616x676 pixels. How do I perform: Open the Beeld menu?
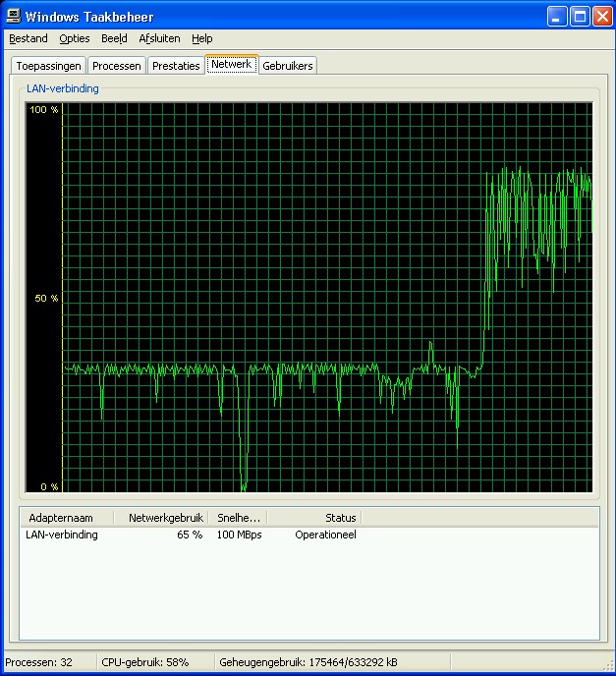point(114,38)
